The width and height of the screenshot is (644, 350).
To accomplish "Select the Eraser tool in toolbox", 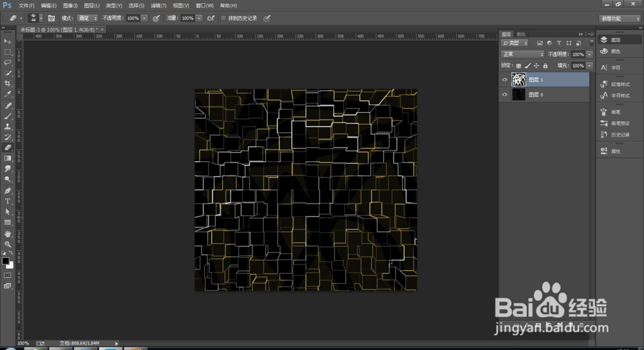I will (x=7, y=148).
